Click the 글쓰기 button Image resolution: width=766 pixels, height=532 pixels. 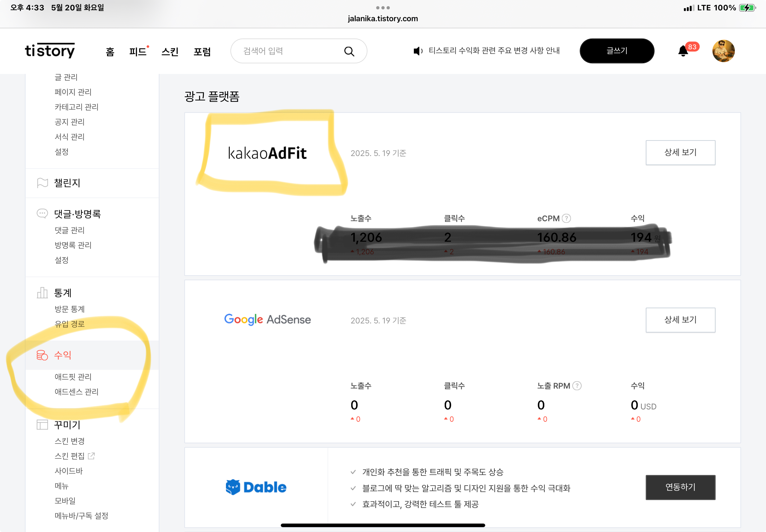click(617, 51)
